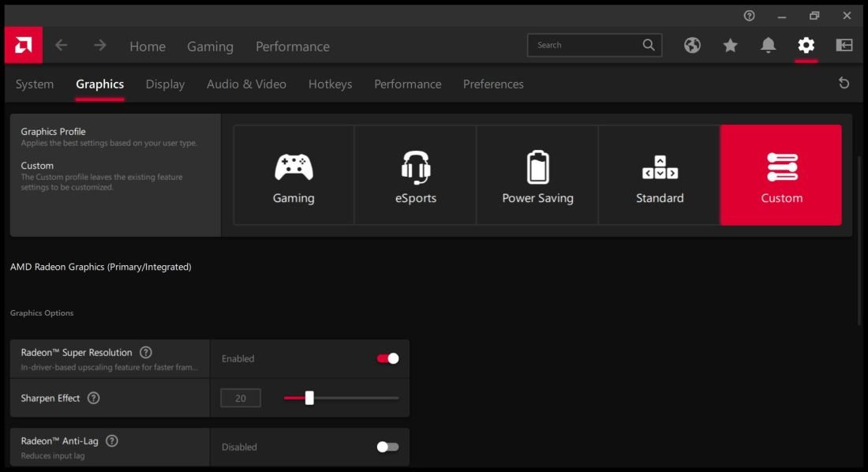Switch to the Performance settings tab
This screenshot has width=868, height=472.
[x=407, y=84]
